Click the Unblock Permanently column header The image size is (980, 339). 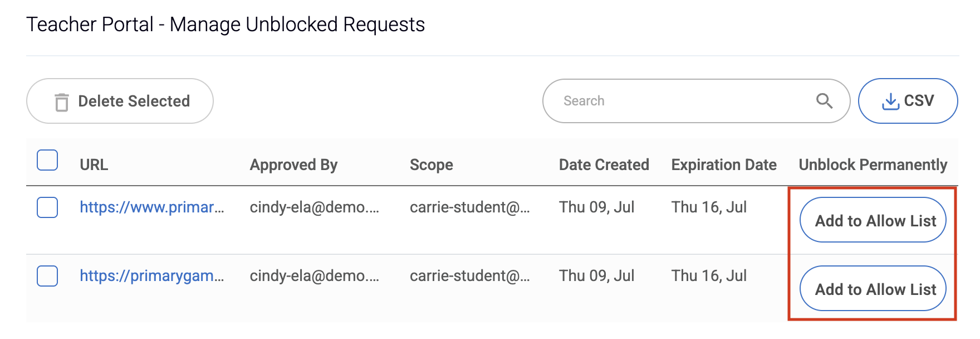tap(873, 165)
